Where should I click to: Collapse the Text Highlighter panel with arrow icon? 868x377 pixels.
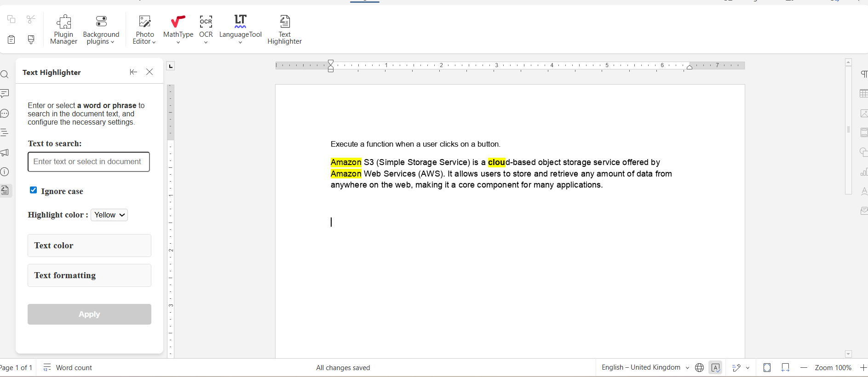[133, 72]
